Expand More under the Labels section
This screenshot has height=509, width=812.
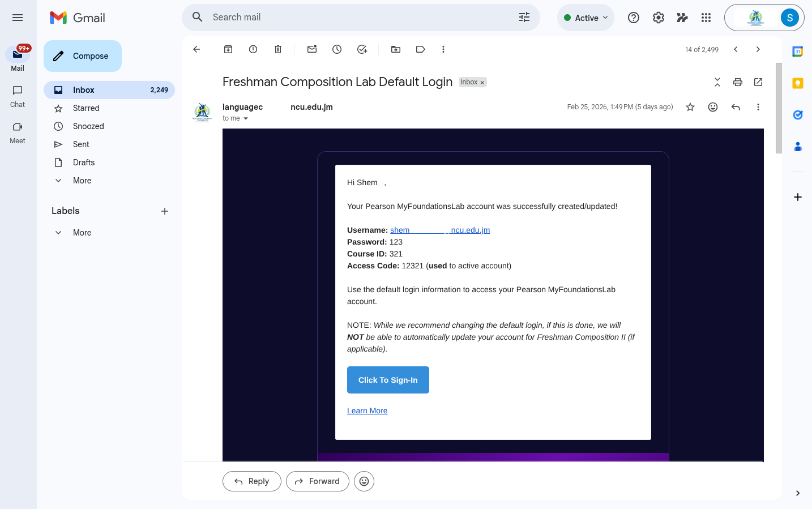[82, 232]
